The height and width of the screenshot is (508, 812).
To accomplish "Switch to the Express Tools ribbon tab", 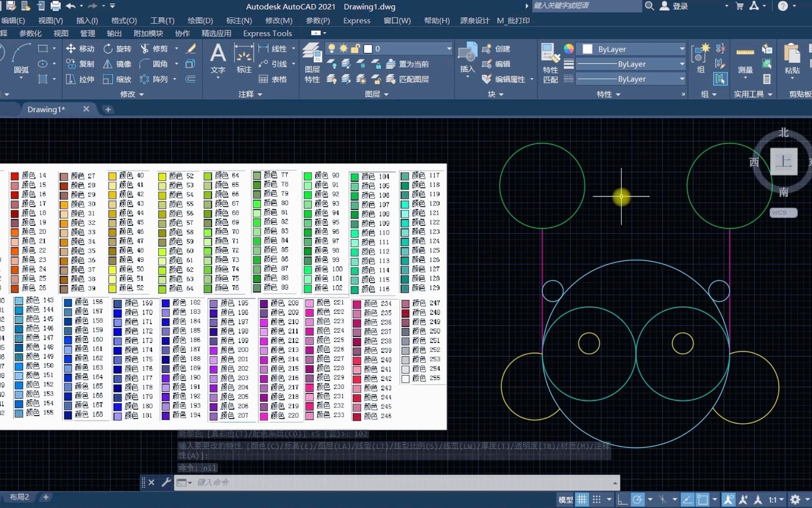I will point(267,33).
